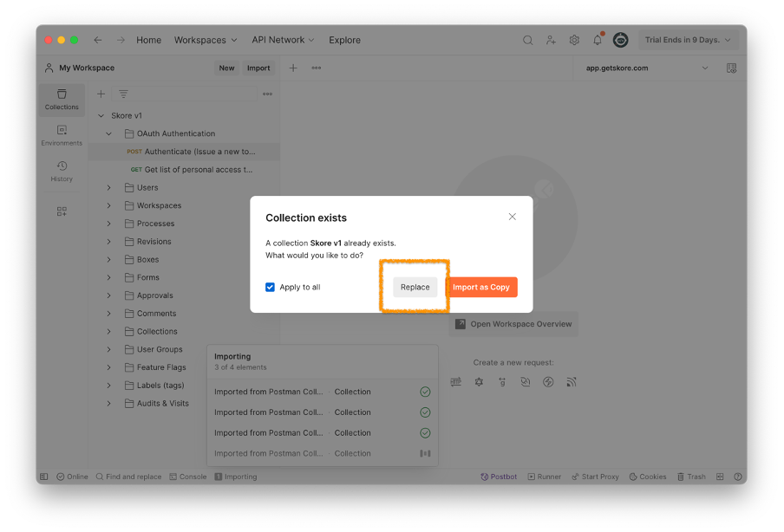Go back with the left arrow
The width and height of the screenshot is (784, 532).
click(98, 40)
